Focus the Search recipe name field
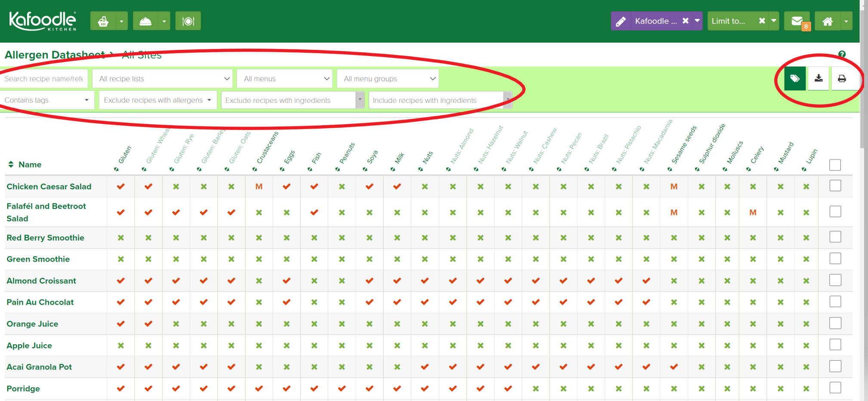The width and height of the screenshot is (868, 401). click(44, 79)
